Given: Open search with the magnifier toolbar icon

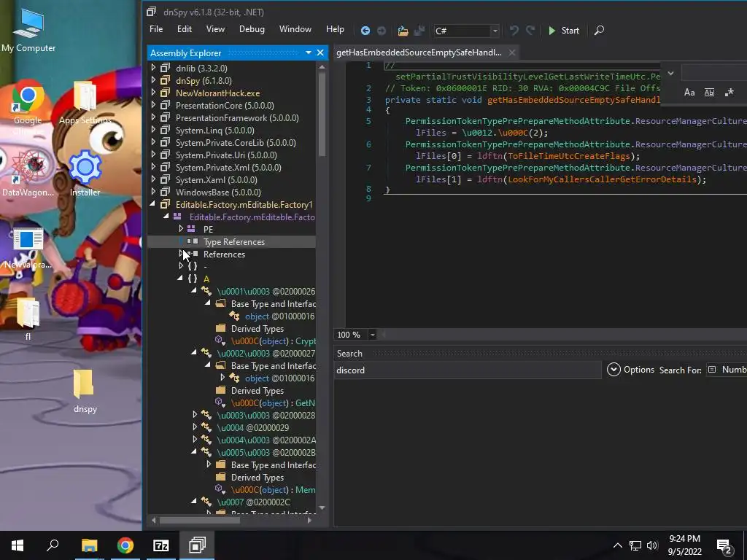Looking at the screenshot, I should (x=599, y=31).
